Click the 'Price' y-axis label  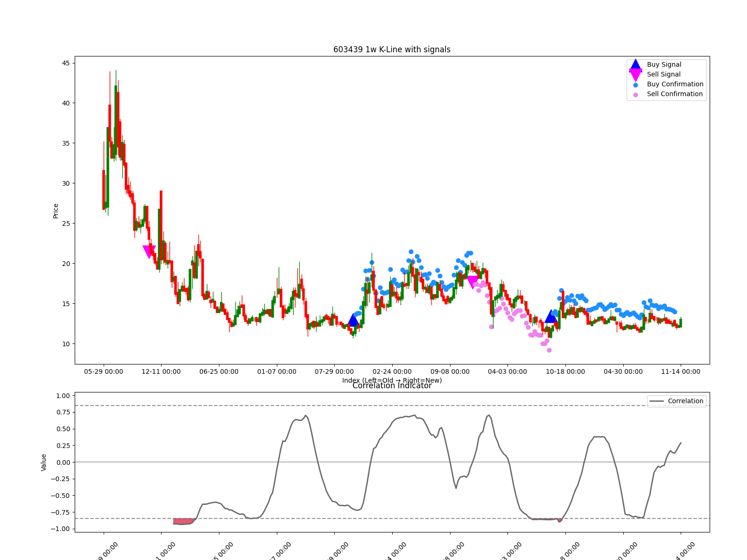[56, 210]
